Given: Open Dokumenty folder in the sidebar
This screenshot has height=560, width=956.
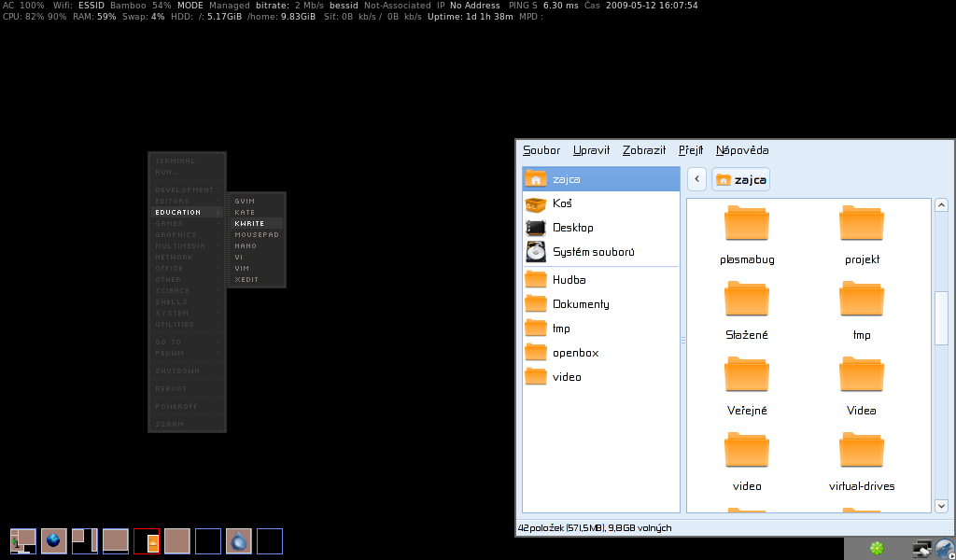Looking at the screenshot, I should (600, 304).
